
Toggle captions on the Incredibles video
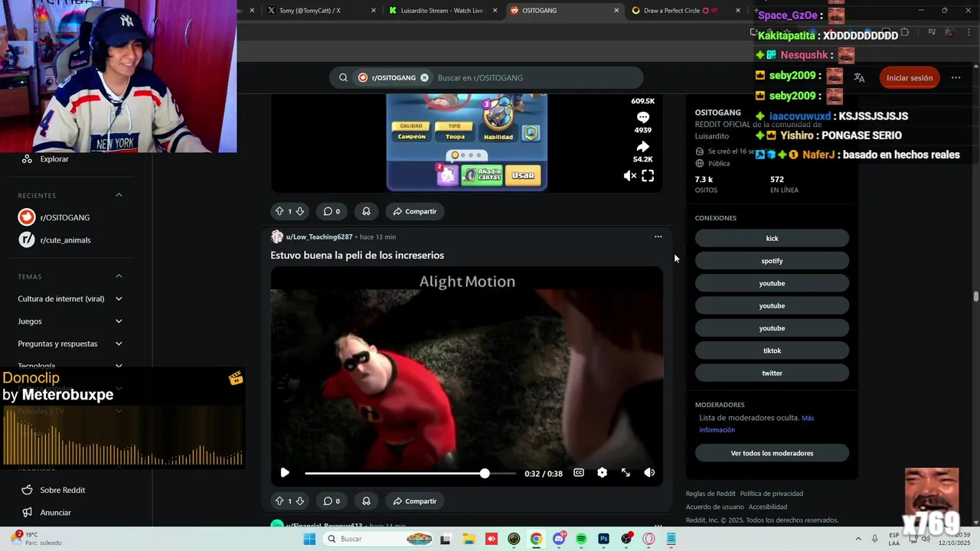click(x=579, y=473)
